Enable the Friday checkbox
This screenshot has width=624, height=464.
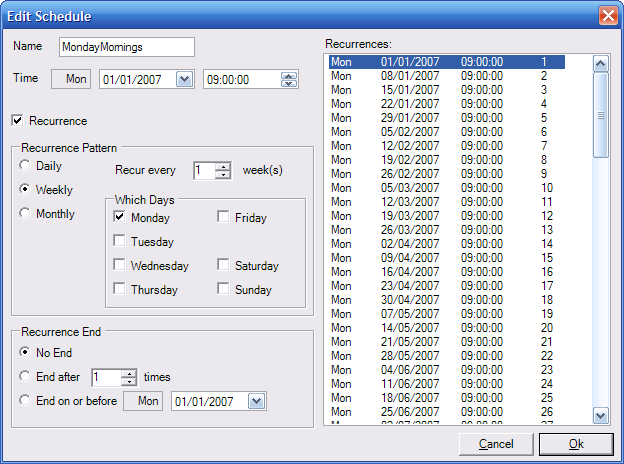224,217
